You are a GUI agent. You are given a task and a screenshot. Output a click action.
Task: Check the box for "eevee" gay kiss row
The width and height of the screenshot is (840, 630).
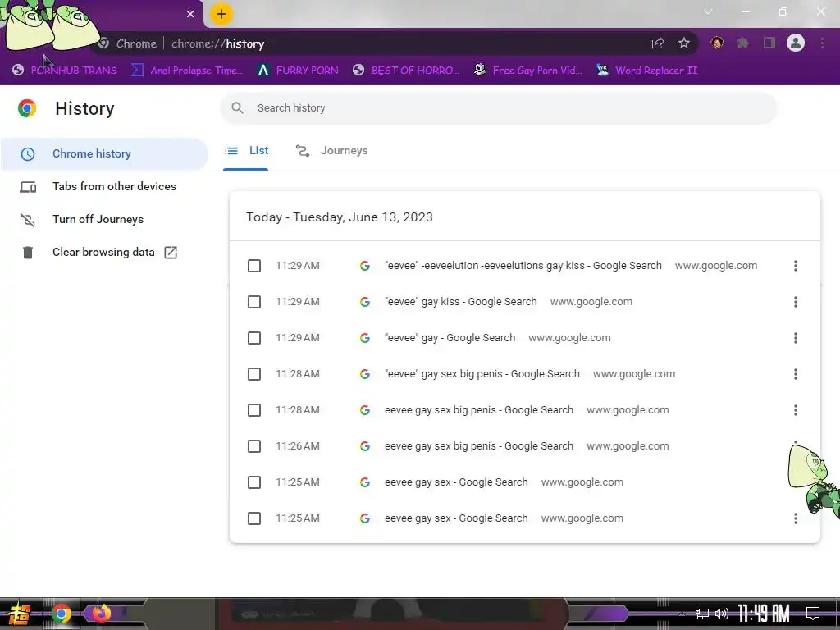[254, 302]
